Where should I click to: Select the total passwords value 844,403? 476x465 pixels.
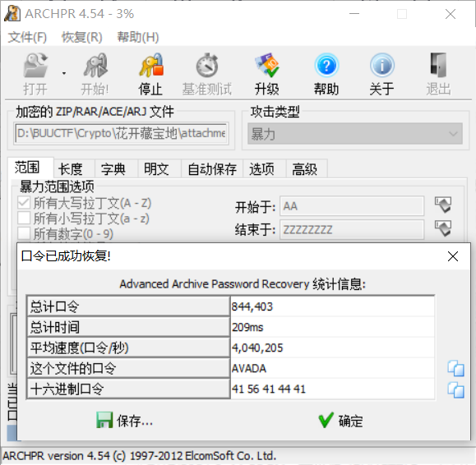(x=252, y=306)
